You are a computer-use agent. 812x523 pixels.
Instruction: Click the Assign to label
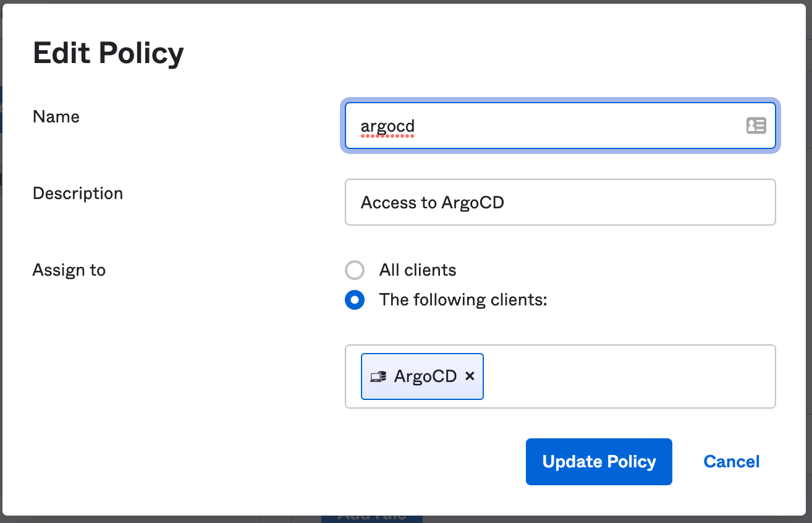[69, 270]
